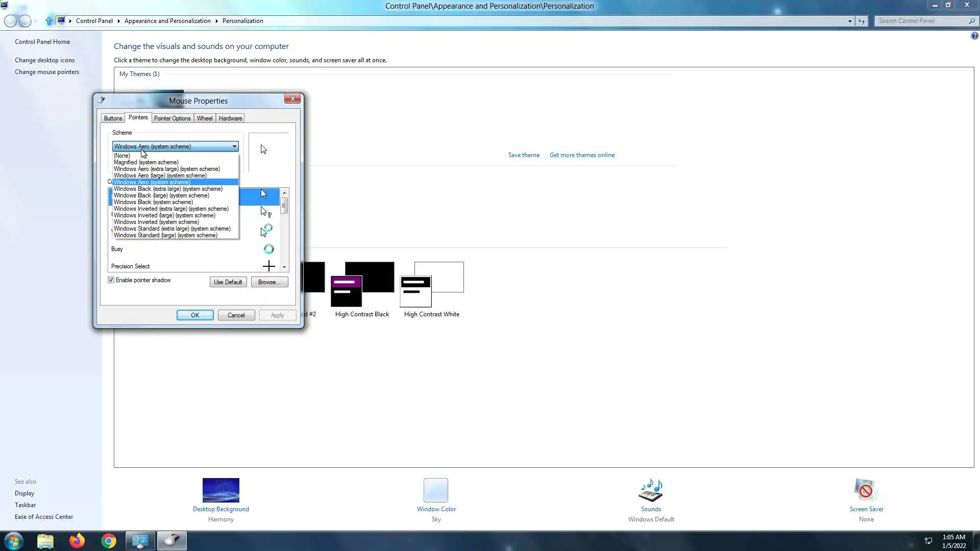Switch to the Pointer Options tab
980x551 pixels.
(172, 118)
